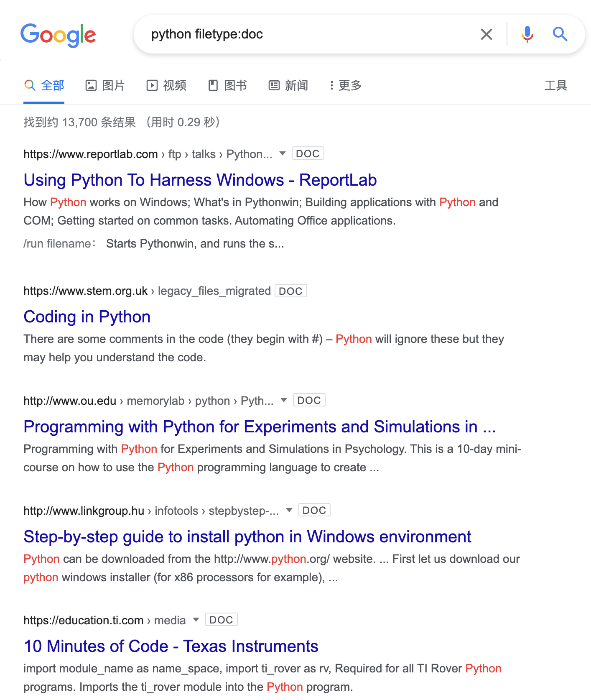Open the 工具 tools options

(555, 86)
